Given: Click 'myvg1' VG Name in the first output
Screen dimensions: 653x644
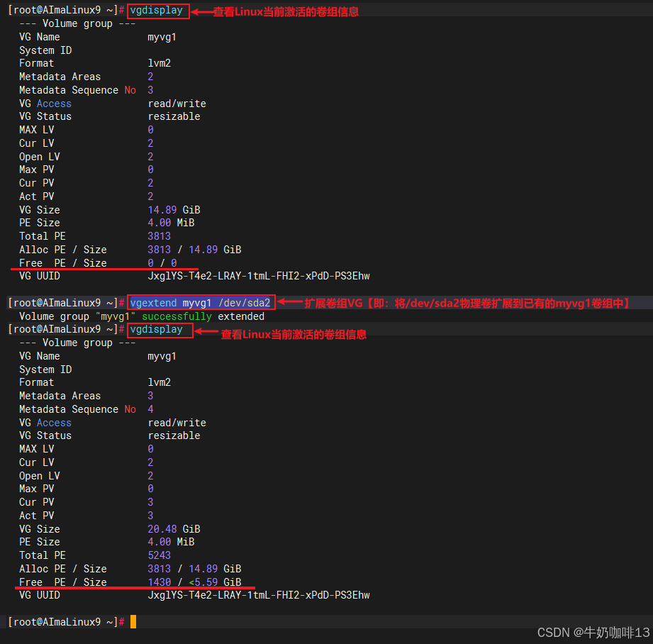Looking at the screenshot, I should pos(162,37).
